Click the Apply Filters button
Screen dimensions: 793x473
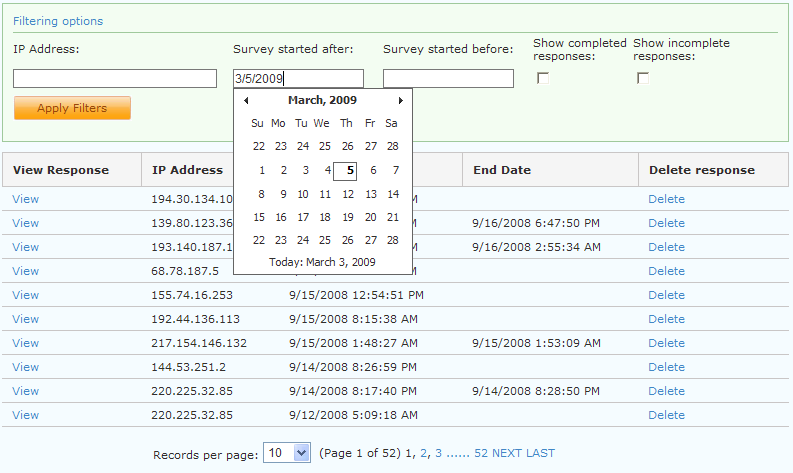72,108
